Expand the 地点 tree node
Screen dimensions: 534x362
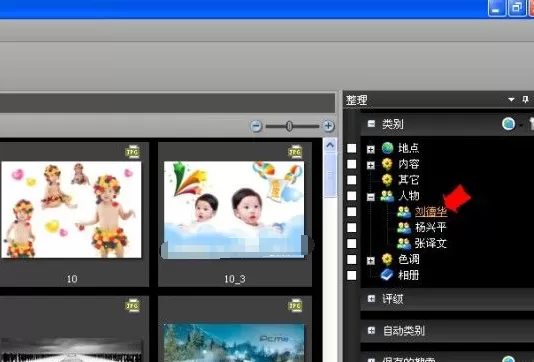[x=371, y=149]
